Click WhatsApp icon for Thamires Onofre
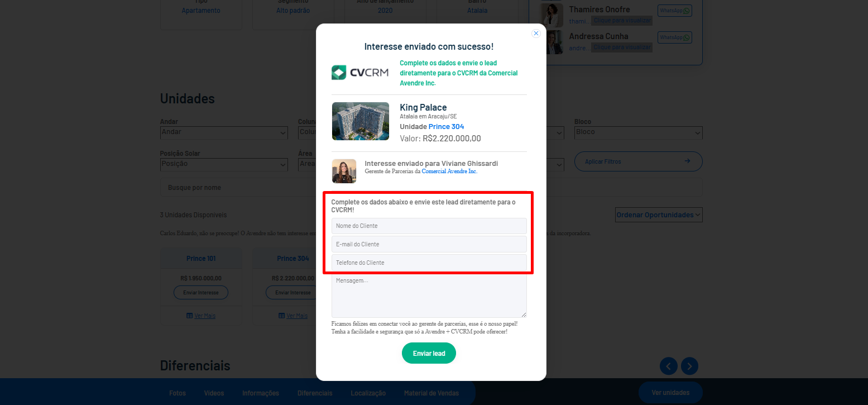Screen dimensions: 868x405 [674, 11]
